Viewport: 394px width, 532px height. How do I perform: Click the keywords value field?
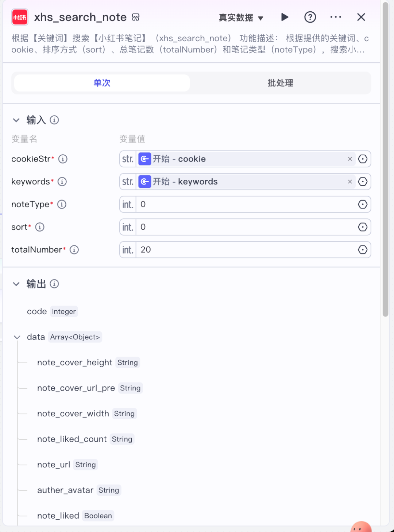[x=245, y=182]
